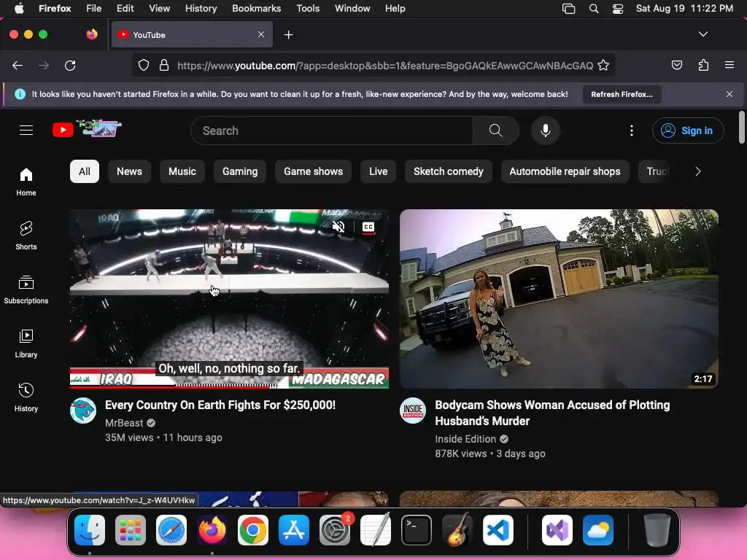This screenshot has height=560, width=747.
Task: Select the Game shows chip
Action: 313,171
